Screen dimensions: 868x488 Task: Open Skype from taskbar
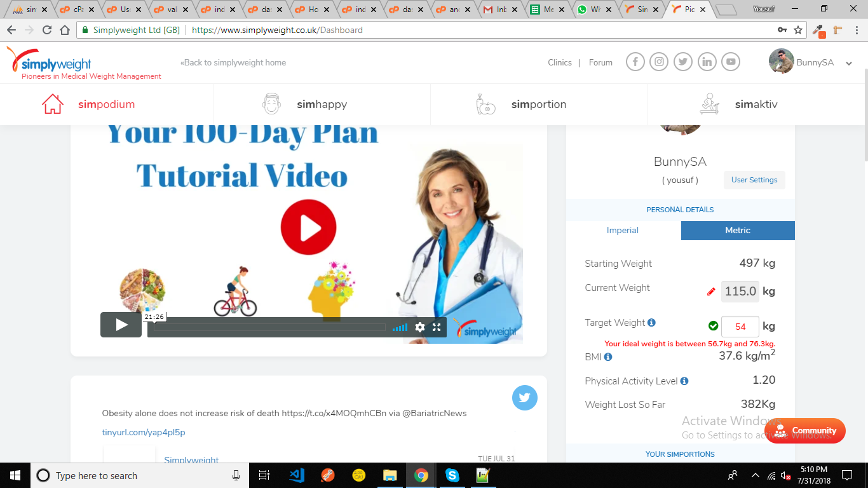coord(452,475)
